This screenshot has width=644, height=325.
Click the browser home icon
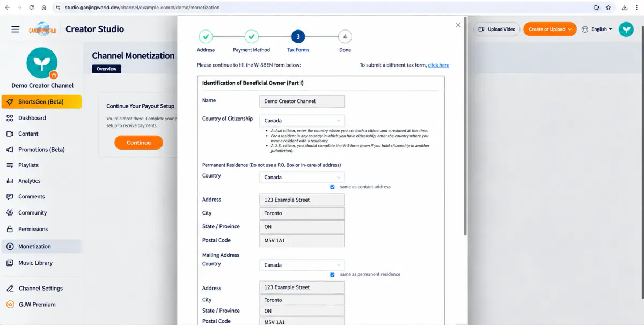pos(43,8)
